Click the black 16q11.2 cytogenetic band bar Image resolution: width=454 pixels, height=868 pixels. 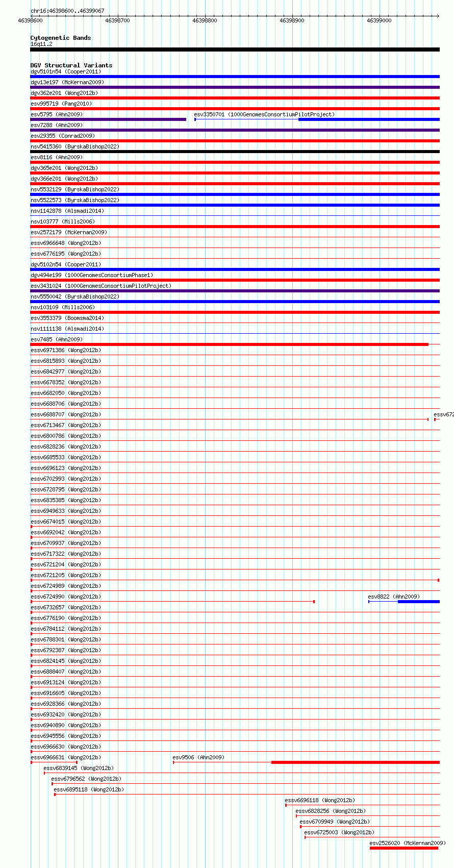[x=235, y=49]
